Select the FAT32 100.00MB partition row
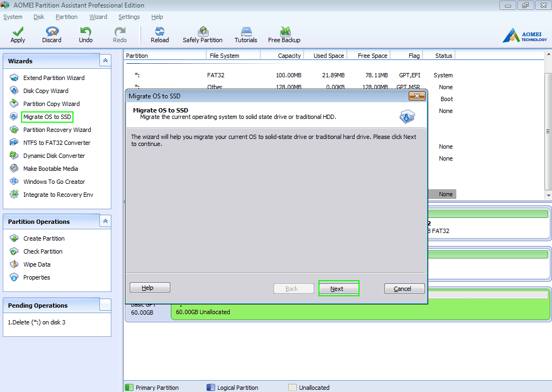The width and height of the screenshot is (552, 392). (290, 75)
